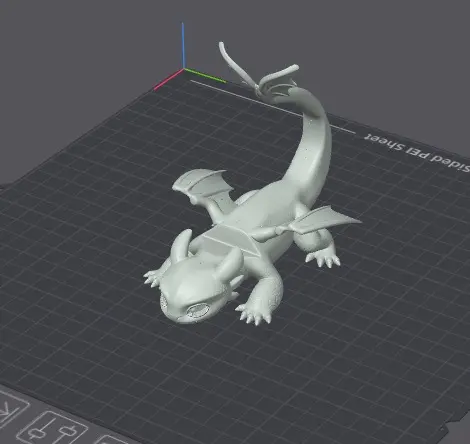Click the dragon's front right claw
470x444 pixels.
click(x=254, y=313)
